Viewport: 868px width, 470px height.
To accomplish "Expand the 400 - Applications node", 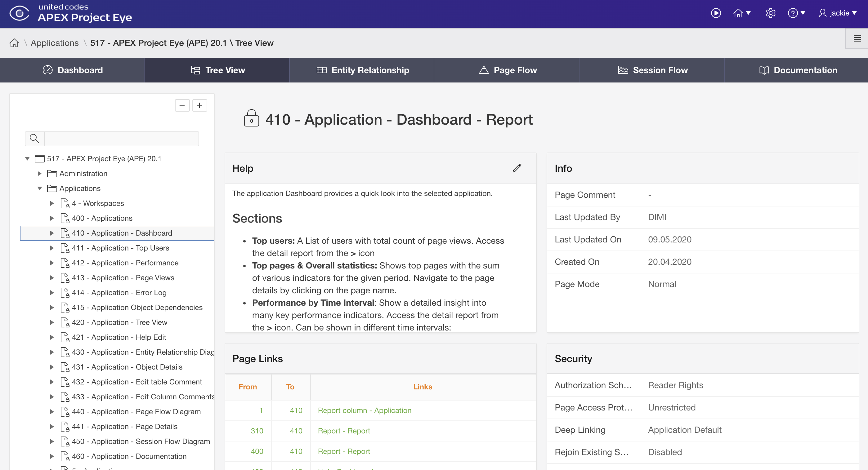I will (x=52, y=218).
